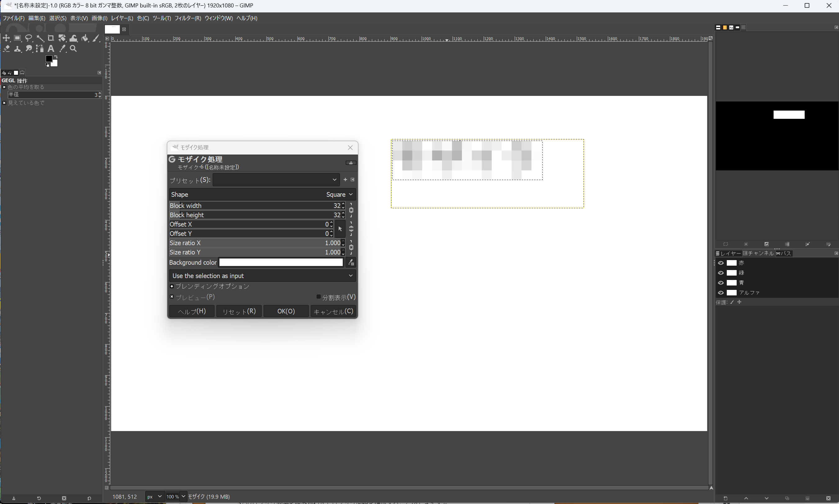Image resolution: width=839 pixels, height=504 pixels.
Task: Switch to the パス tab
Action: (784, 253)
